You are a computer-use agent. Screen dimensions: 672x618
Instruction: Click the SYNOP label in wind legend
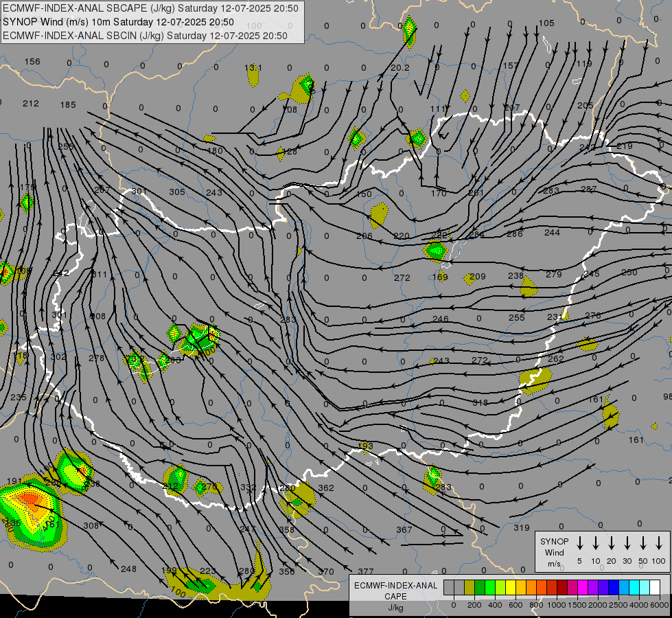[x=554, y=541]
